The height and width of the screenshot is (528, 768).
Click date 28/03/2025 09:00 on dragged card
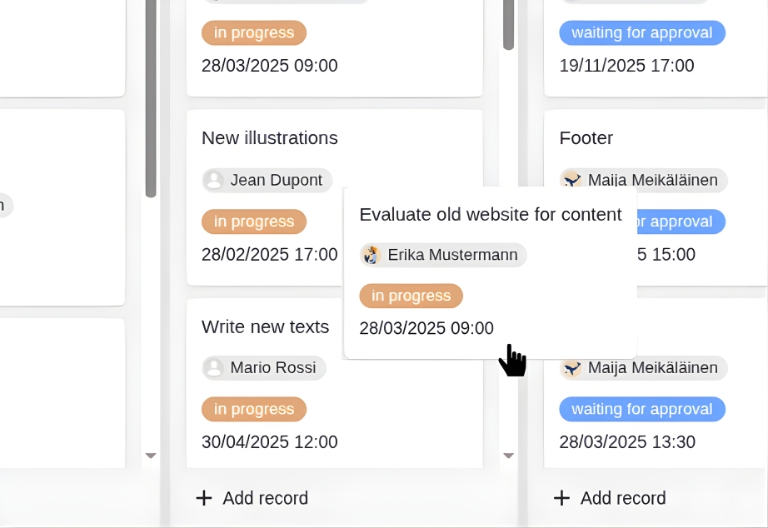[x=426, y=328]
